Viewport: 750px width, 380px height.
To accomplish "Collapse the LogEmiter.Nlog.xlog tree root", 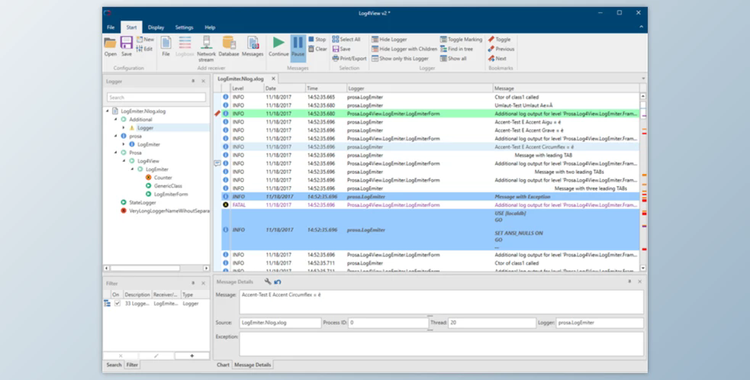I will 107,111.
